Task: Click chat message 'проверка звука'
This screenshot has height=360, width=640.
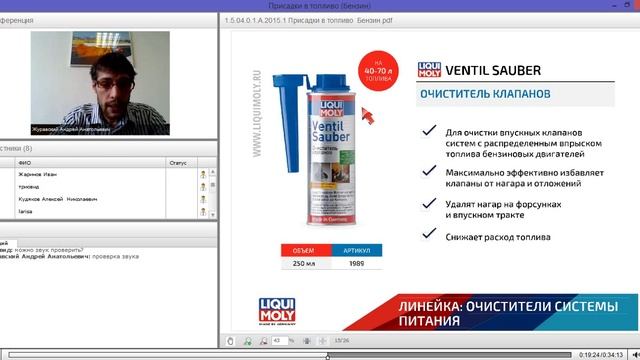Action: pos(116,257)
